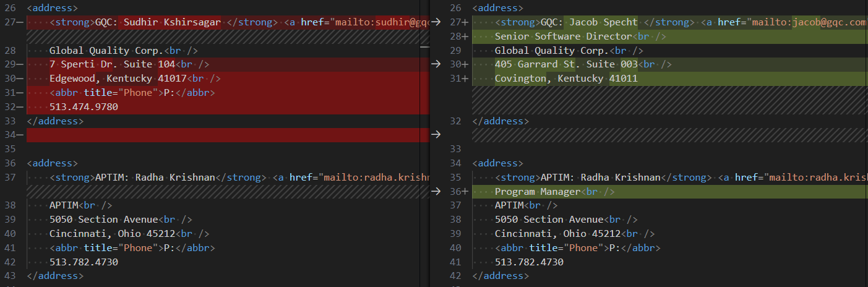The width and height of the screenshot is (868, 287).
Task: Click line number 36+ in the right gutter
Action: pos(458,192)
